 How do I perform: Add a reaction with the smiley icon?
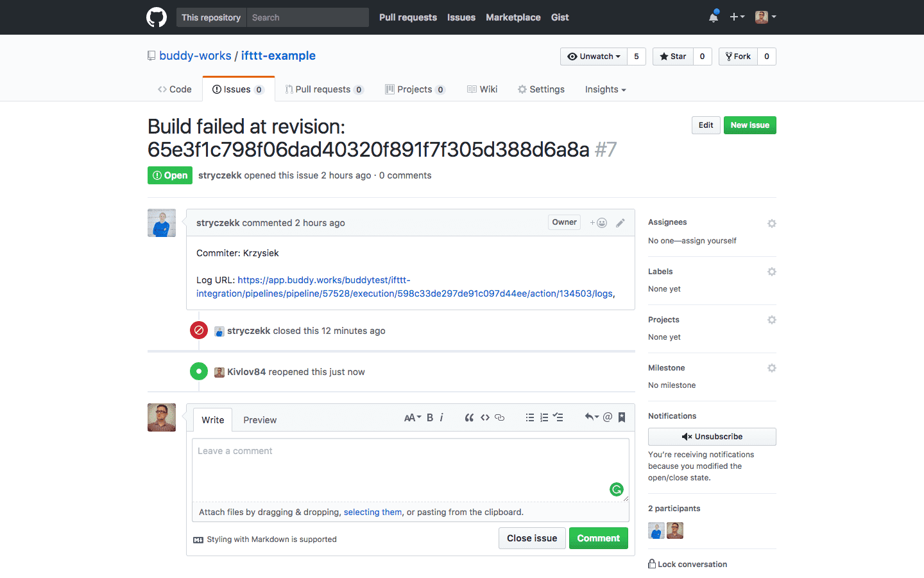tap(599, 223)
